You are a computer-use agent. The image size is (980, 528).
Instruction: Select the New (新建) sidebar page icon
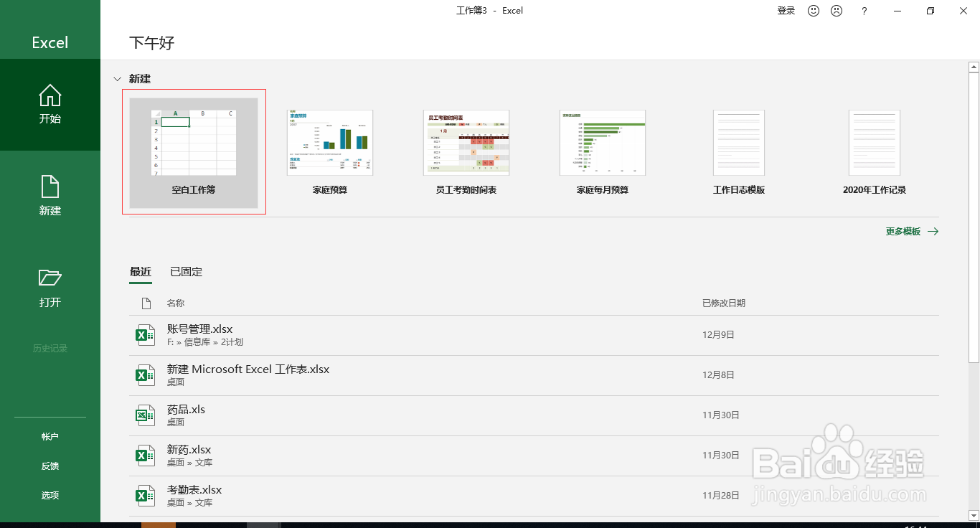50,187
